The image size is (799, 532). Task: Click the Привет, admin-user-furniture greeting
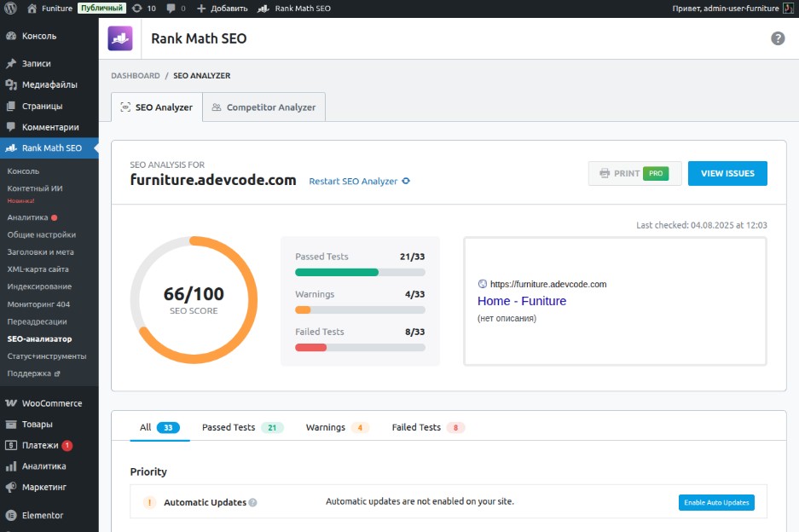726,9
